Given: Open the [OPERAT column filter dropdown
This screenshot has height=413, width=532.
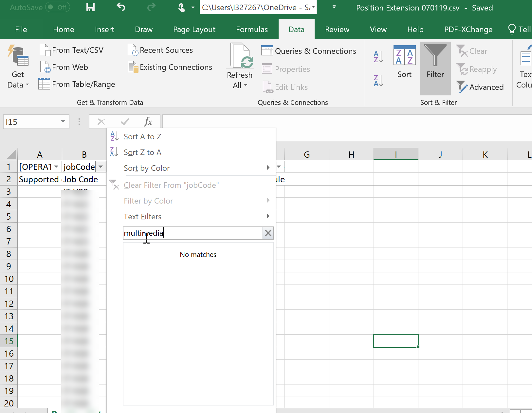Looking at the screenshot, I should coord(56,167).
